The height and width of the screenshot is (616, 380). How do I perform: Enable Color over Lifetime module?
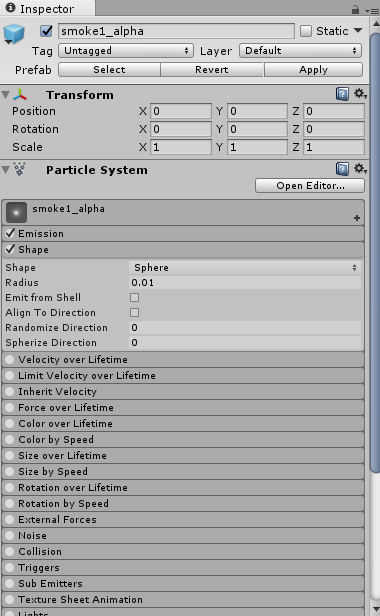tap(9, 424)
